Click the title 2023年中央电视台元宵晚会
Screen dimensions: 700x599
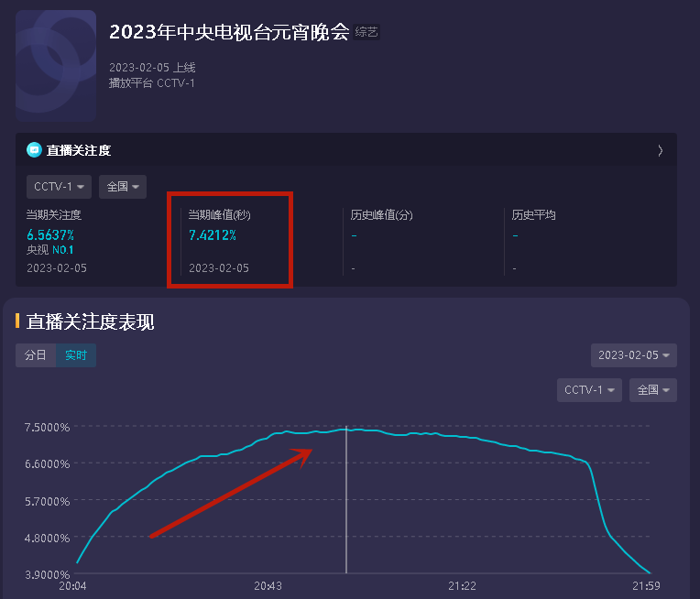tap(229, 32)
